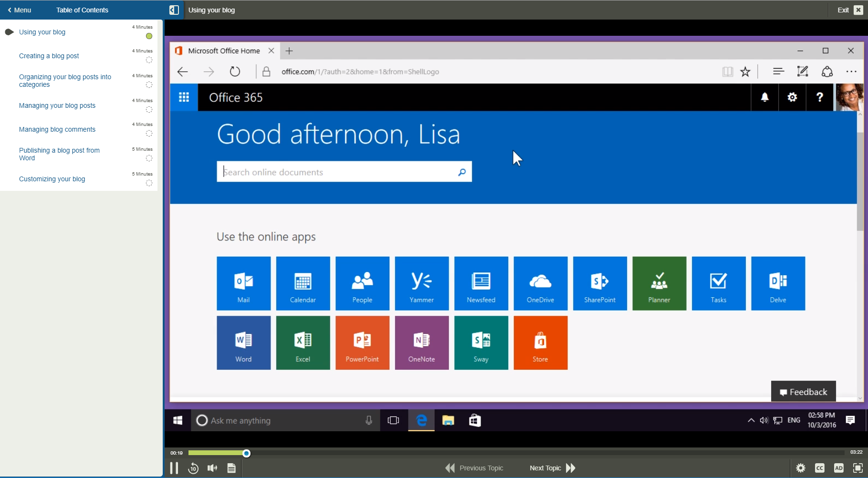
Task: Rewind the video 10 seconds
Action: 193,468
